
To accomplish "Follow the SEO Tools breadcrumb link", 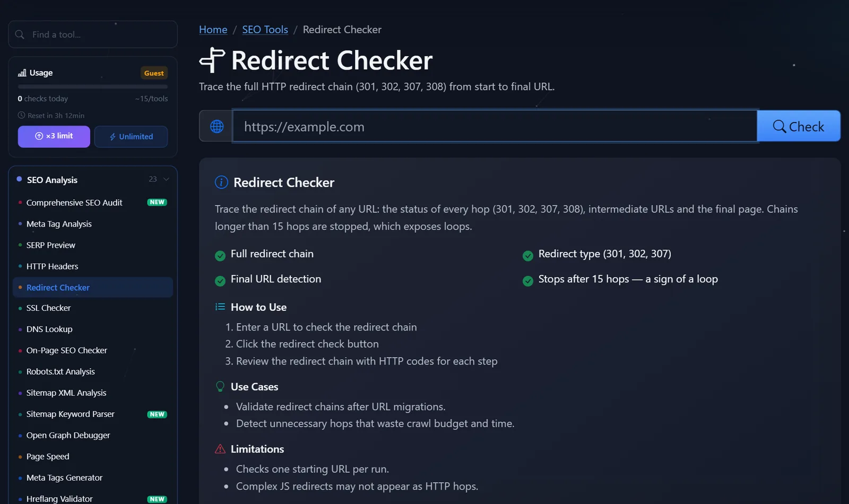I will tap(265, 30).
